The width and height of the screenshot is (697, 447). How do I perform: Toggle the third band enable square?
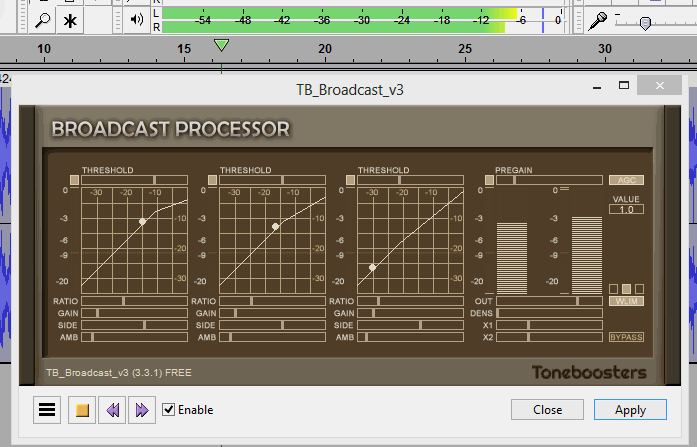pyautogui.click(x=350, y=180)
